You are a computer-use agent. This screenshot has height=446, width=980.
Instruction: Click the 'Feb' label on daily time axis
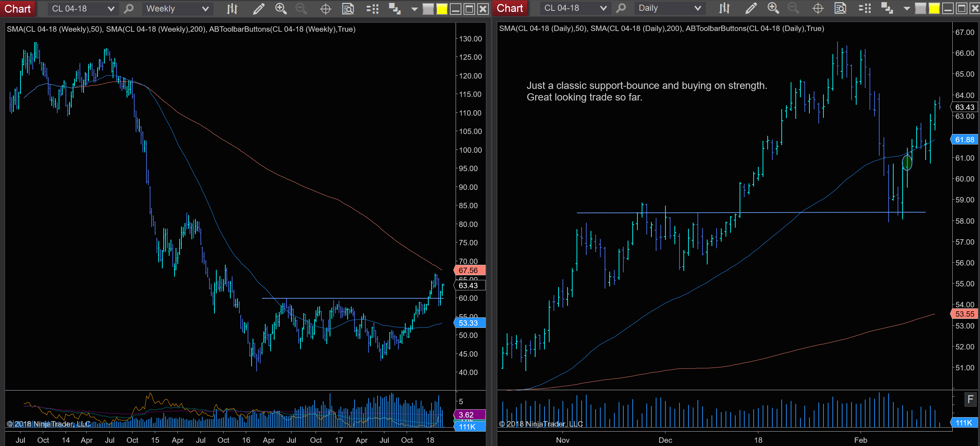[861, 440]
